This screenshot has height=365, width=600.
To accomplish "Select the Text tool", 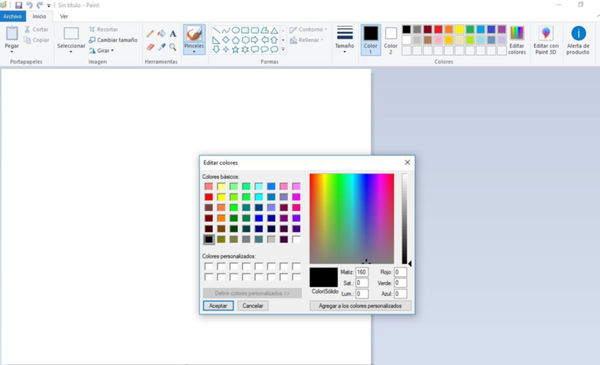I will click(173, 34).
